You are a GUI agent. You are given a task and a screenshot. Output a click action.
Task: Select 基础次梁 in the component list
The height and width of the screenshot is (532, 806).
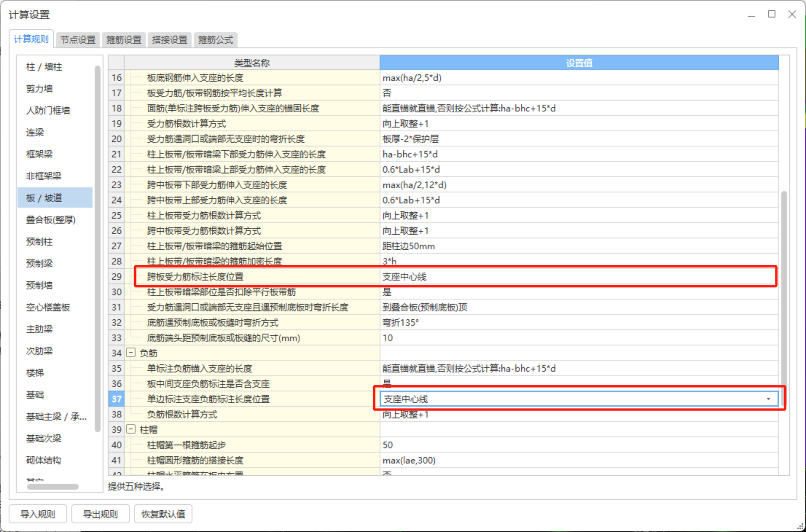point(55,438)
